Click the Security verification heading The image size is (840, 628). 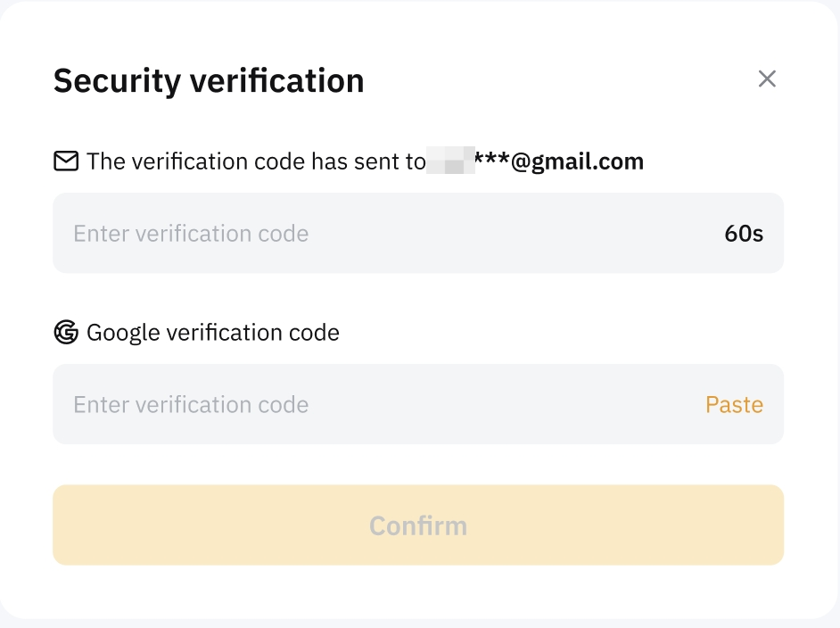209,80
